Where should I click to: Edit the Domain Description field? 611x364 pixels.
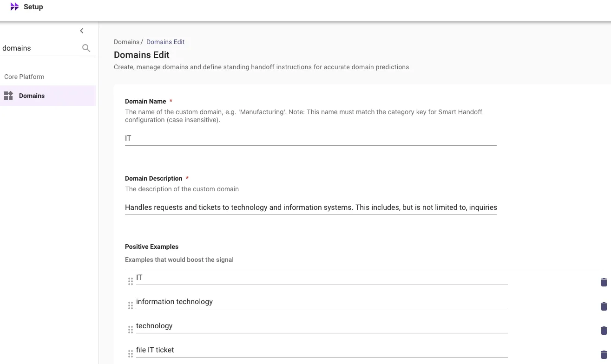click(311, 208)
